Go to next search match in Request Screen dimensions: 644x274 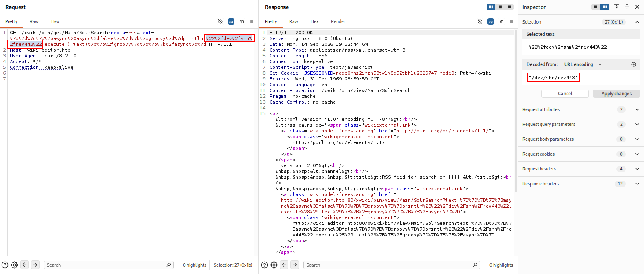[x=35, y=265]
